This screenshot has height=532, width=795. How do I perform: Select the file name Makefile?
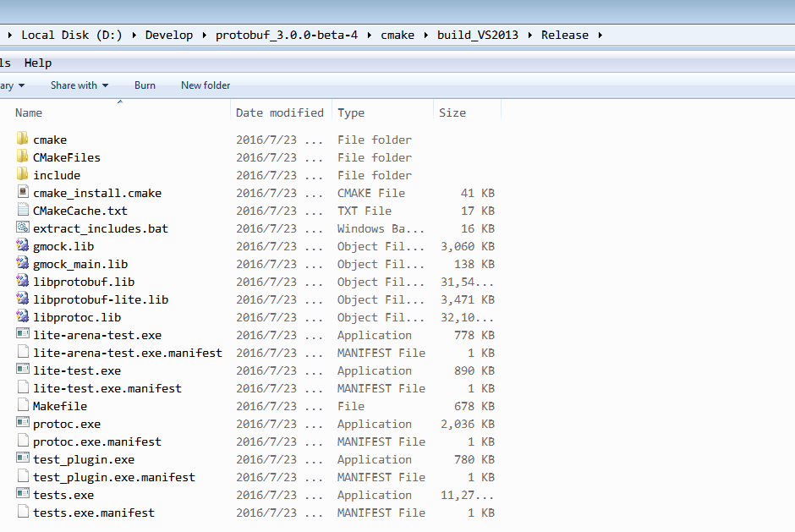click(60, 406)
